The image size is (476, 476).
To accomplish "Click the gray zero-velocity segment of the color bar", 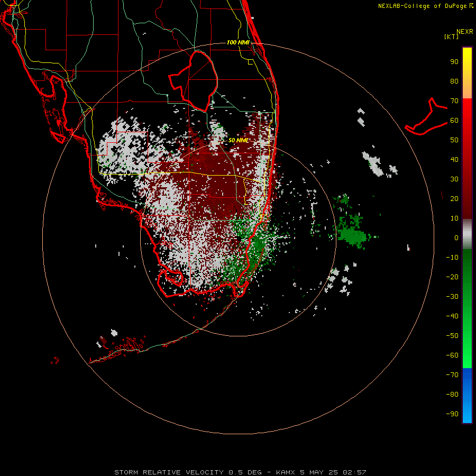I will (x=467, y=234).
